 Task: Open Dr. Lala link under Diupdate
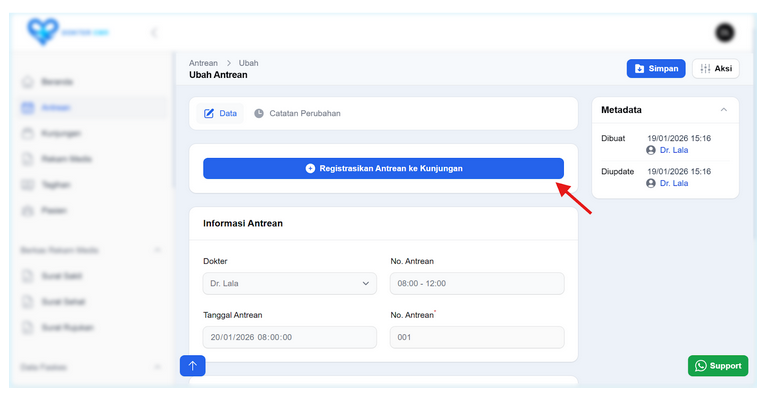tap(674, 183)
